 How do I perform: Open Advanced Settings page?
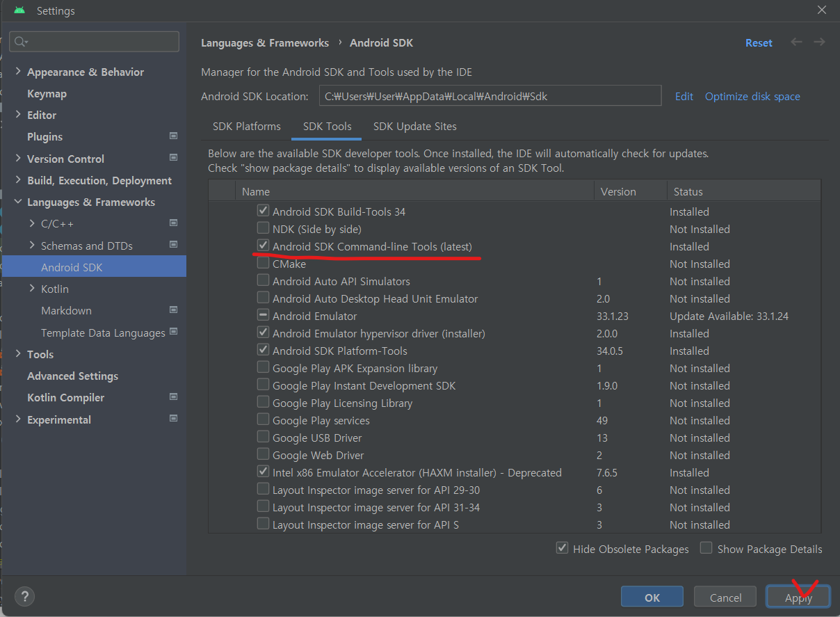tap(72, 376)
